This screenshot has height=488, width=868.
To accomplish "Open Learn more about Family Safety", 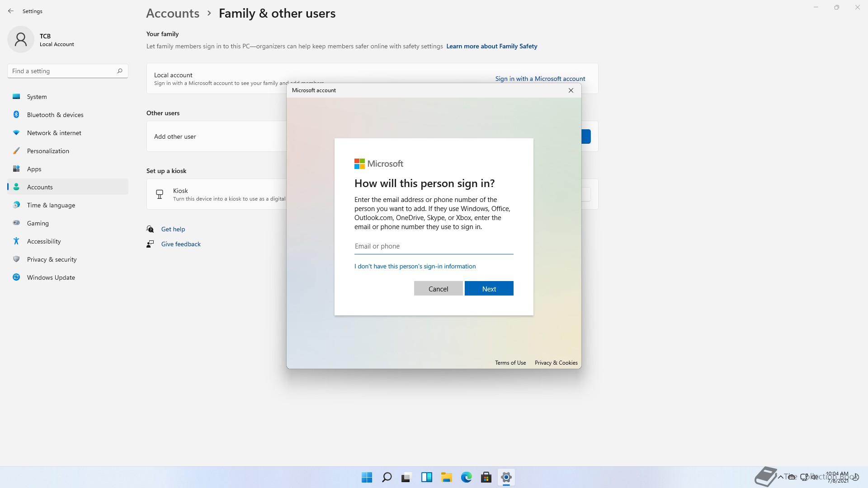I will coord(491,46).
